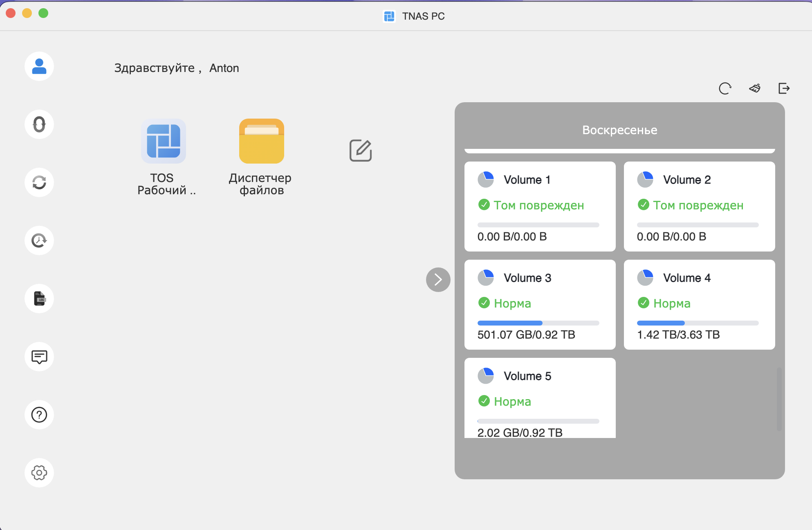812x530 pixels.
Task: Click the Volume 5 title text
Action: pos(527,376)
